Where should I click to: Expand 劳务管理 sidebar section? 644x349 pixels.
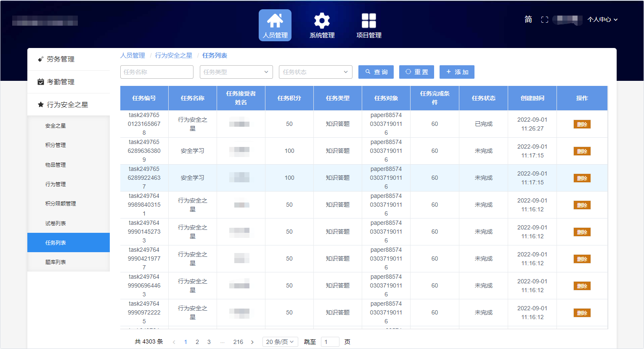pyautogui.click(x=61, y=59)
